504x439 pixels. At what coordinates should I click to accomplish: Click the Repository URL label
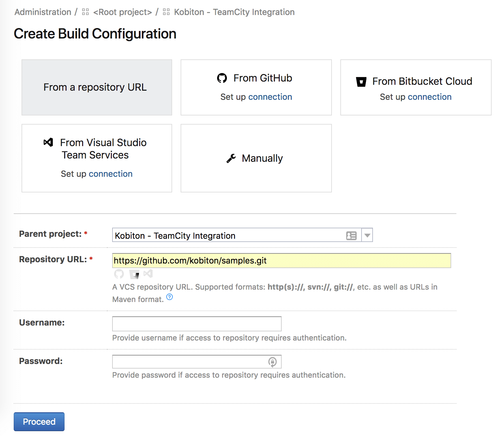point(53,259)
